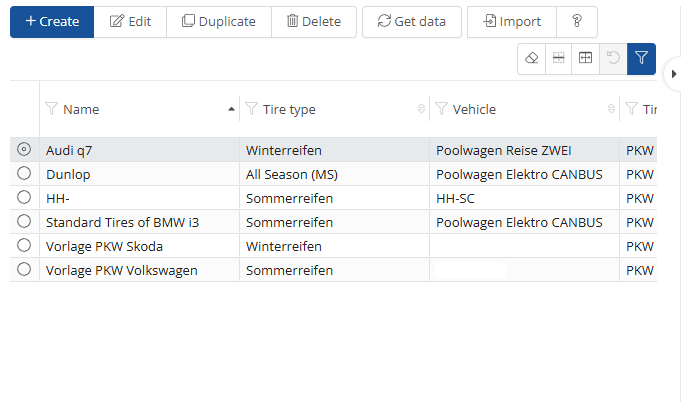Click the filter funnel in Name column
Image resolution: width=692 pixels, height=402 pixels.
(x=52, y=109)
